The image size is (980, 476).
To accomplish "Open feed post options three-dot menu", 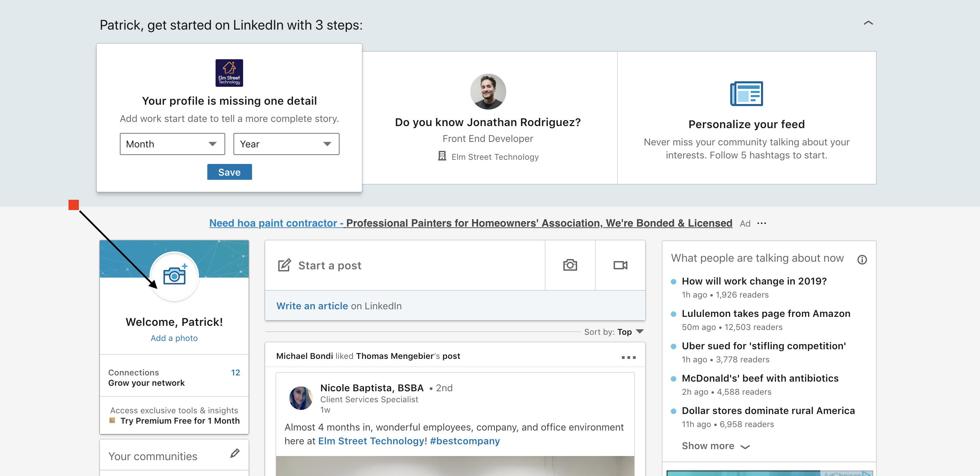I will 628,357.
